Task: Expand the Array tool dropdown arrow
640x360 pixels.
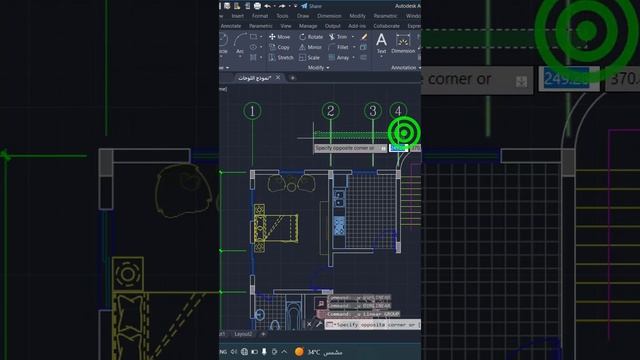Action: click(x=353, y=58)
